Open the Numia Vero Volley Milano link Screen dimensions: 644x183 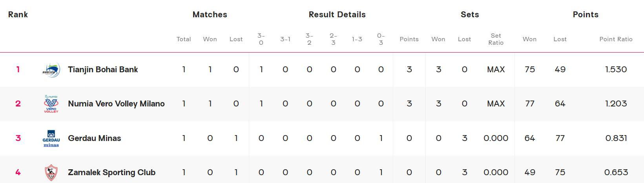pos(116,104)
